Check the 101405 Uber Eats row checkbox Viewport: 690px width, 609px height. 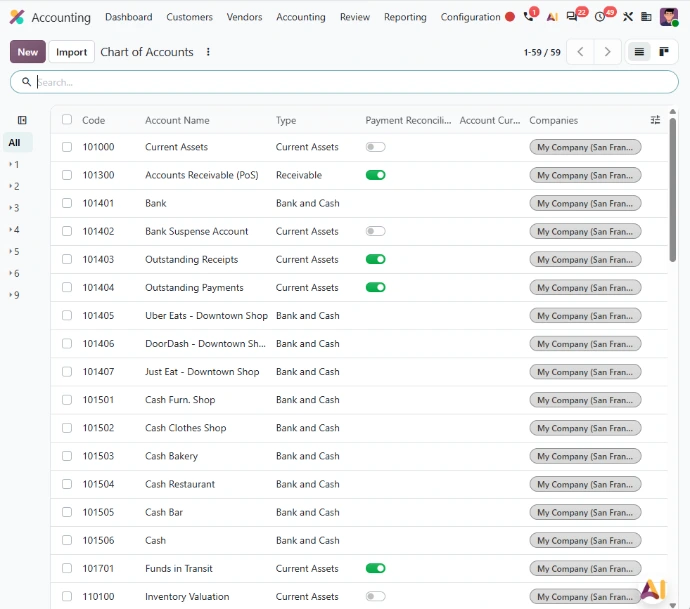click(67, 316)
